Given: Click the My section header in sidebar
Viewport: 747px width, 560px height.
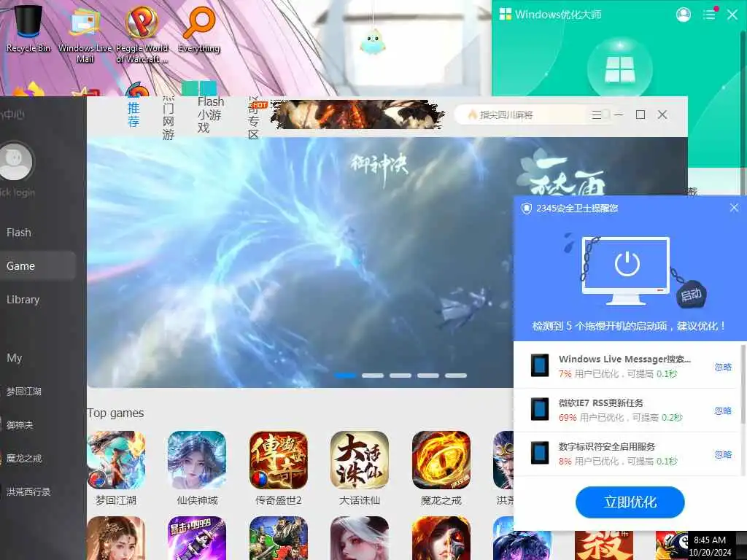Looking at the screenshot, I should (x=15, y=357).
